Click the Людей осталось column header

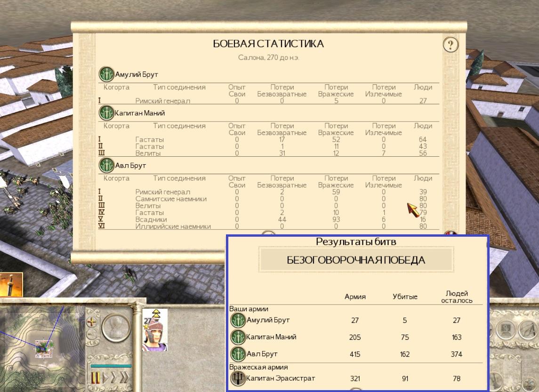point(457,297)
